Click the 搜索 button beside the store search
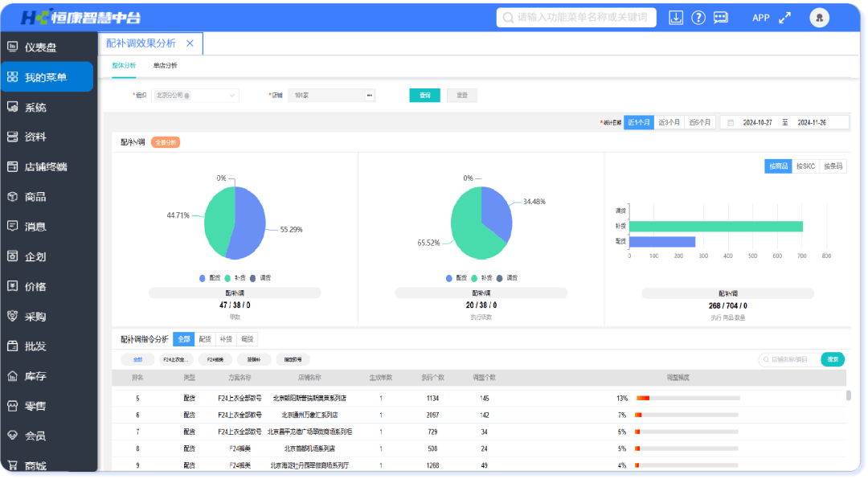This screenshot has width=868, height=479. 833,359
